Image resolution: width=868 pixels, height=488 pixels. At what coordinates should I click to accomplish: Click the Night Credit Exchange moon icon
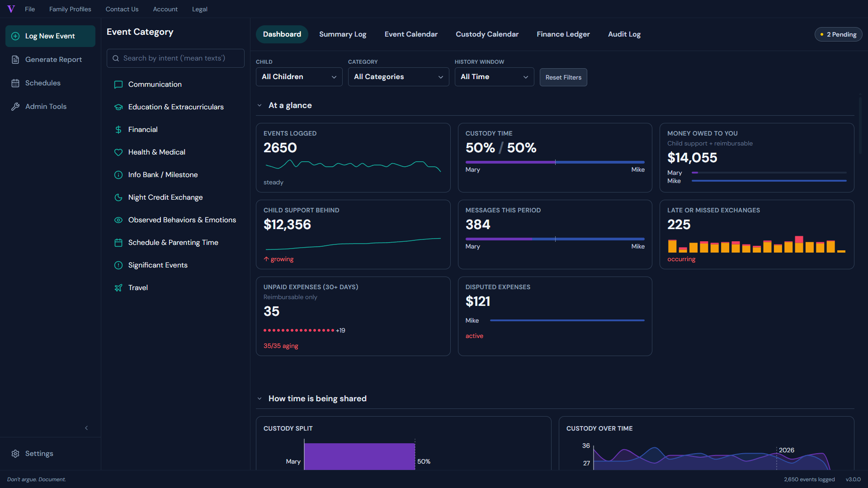tap(118, 197)
